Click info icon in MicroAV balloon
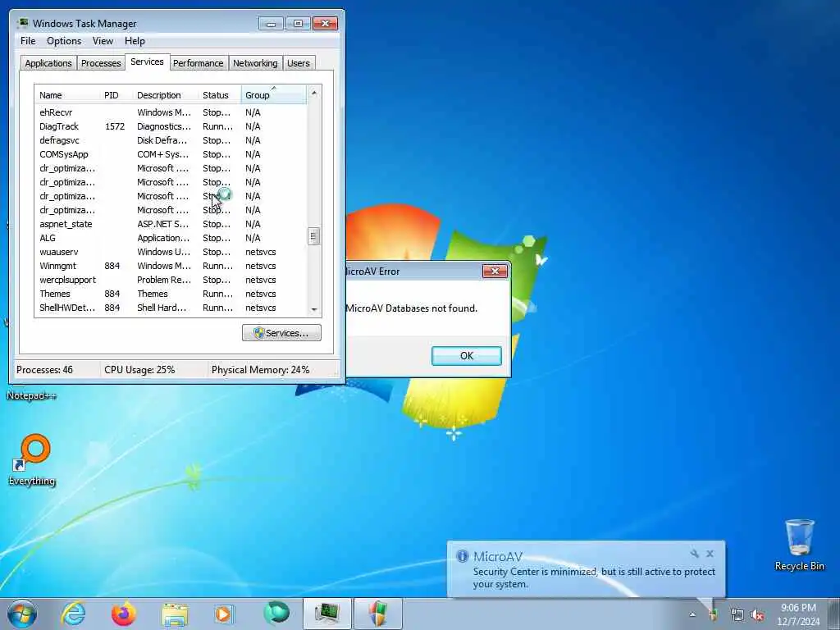The height and width of the screenshot is (630, 840). point(463,556)
